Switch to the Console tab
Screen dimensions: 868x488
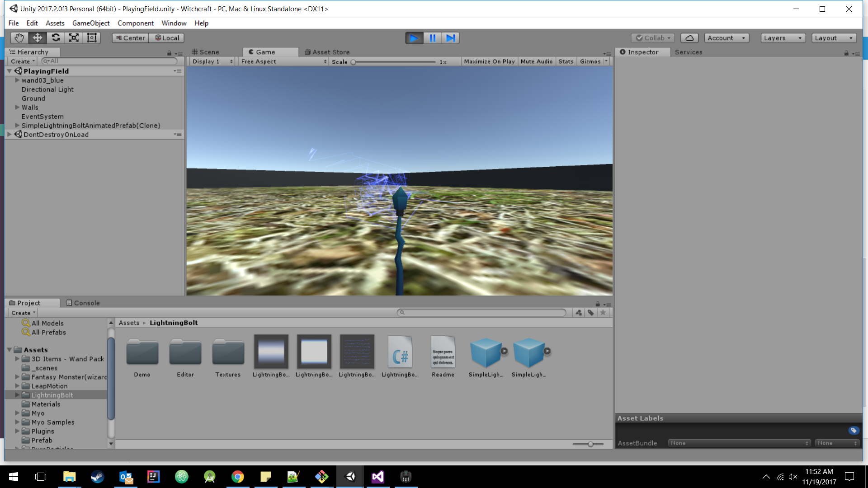(83, 303)
